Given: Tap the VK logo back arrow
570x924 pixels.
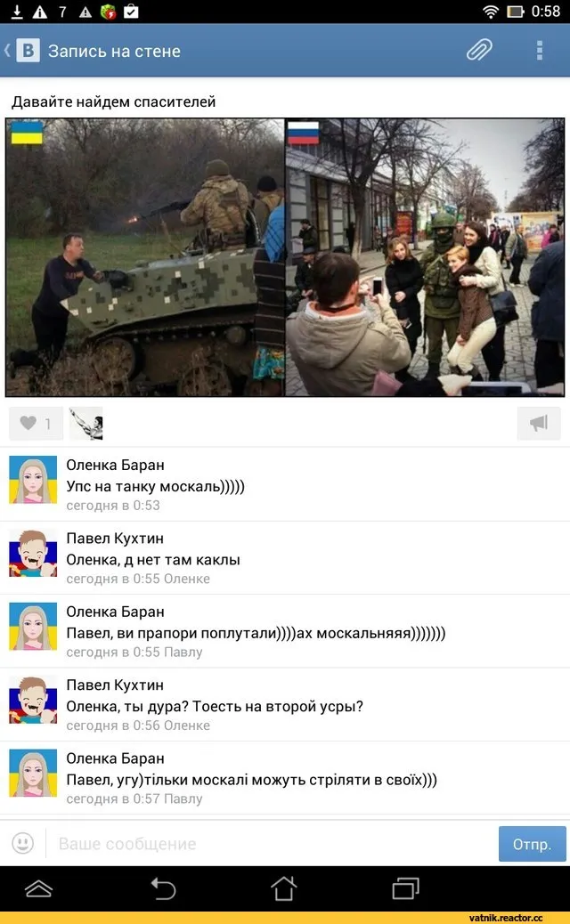Looking at the screenshot, I should [22, 51].
